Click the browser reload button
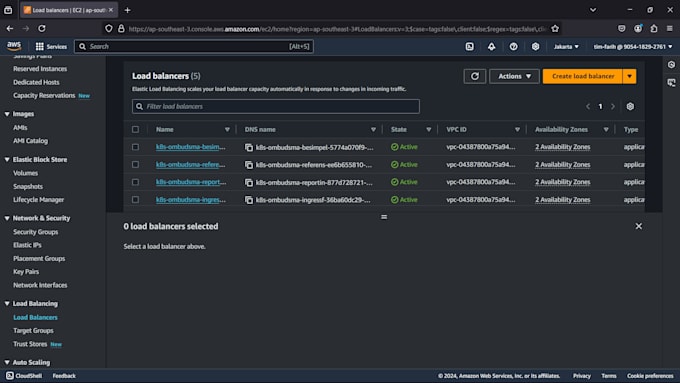Viewport: 680px width, 383px height. point(42,29)
